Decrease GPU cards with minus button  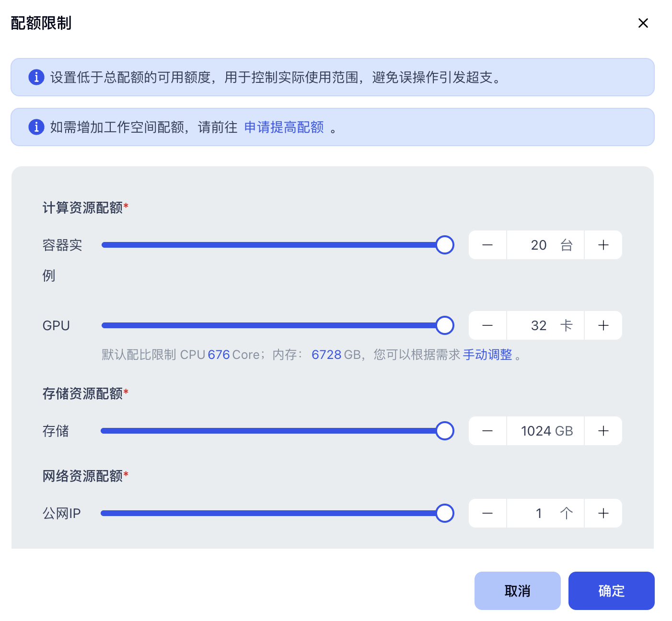pos(487,325)
